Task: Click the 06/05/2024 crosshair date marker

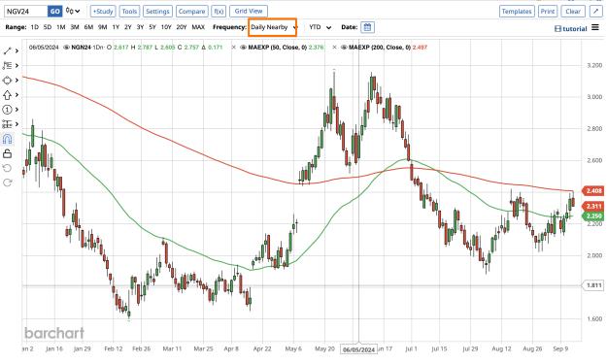Action: tap(358, 349)
